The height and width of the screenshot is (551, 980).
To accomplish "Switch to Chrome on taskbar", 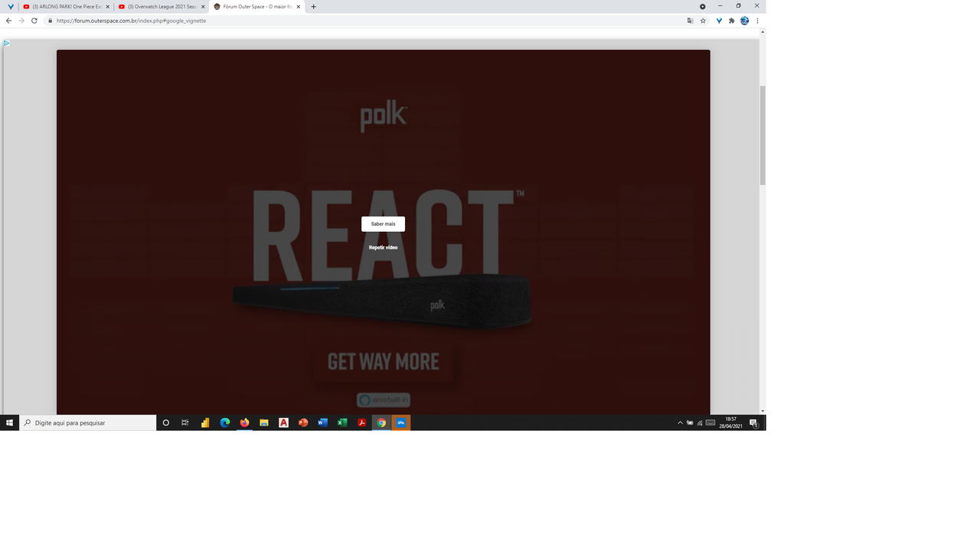I will point(381,422).
